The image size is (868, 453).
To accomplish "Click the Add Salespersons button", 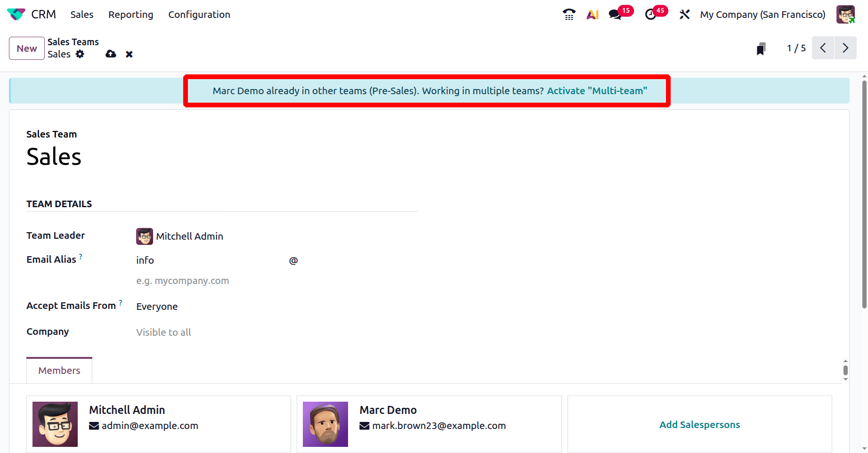I will pos(699,424).
